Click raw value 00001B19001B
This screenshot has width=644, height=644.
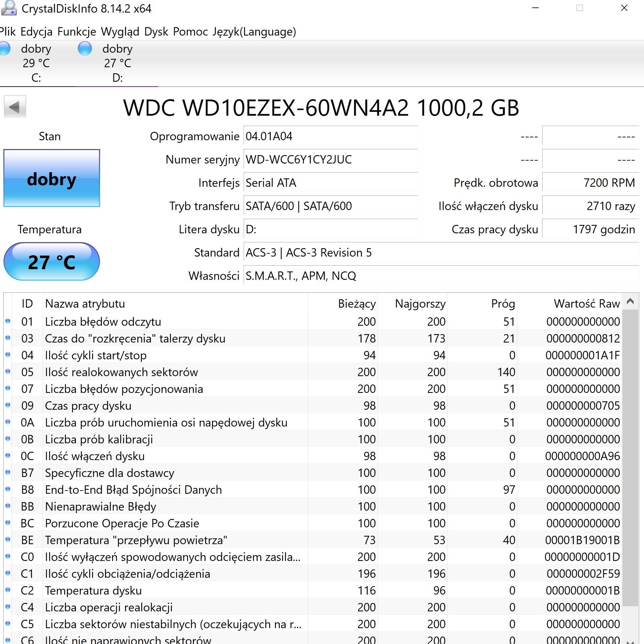[x=582, y=540]
